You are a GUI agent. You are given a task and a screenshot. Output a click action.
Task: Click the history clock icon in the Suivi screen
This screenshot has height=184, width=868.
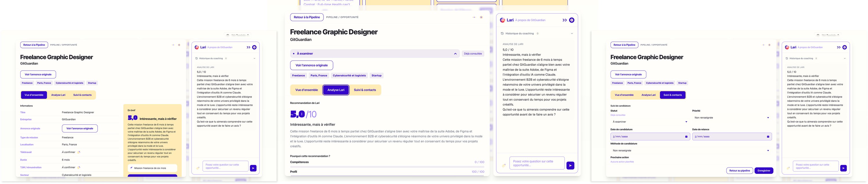[x=787, y=58]
